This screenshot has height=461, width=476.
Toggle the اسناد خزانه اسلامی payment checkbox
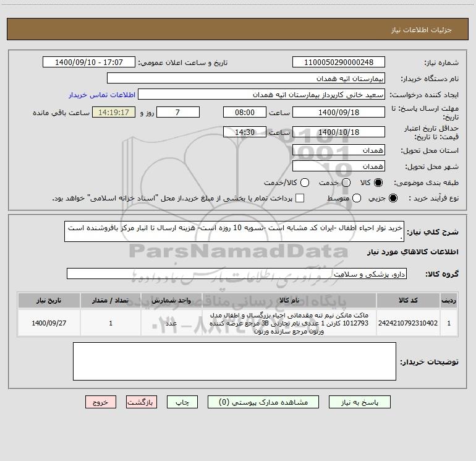point(300,198)
